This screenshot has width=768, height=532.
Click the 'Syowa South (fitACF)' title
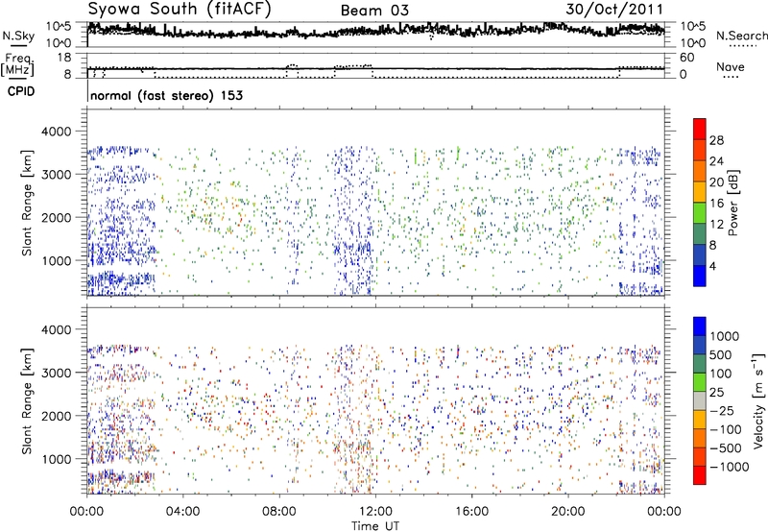pos(180,9)
